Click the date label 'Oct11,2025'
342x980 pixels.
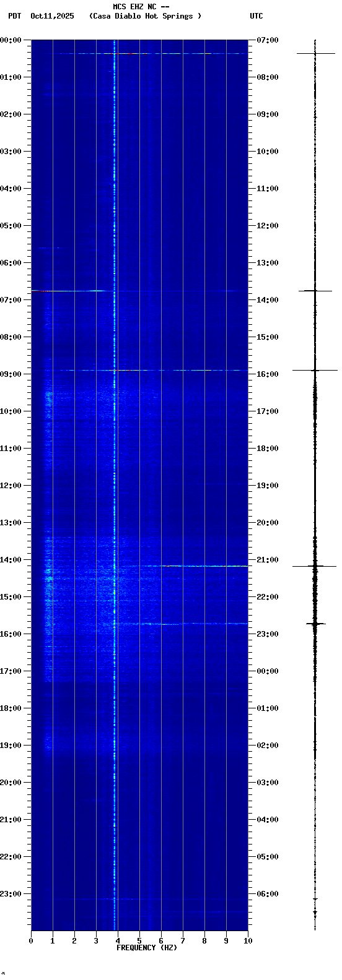click(52, 16)
